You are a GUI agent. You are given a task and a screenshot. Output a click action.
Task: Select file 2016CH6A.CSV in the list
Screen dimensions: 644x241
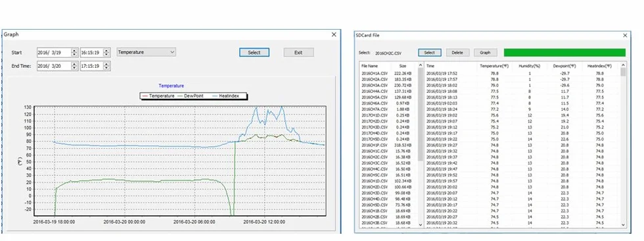point(375,103)
